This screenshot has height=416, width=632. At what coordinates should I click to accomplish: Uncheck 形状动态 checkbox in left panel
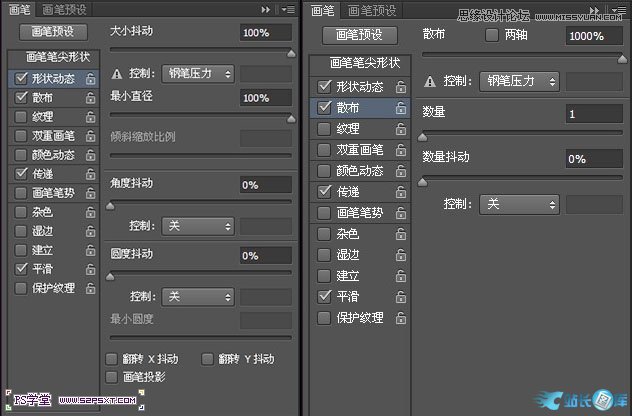[21, 78]
